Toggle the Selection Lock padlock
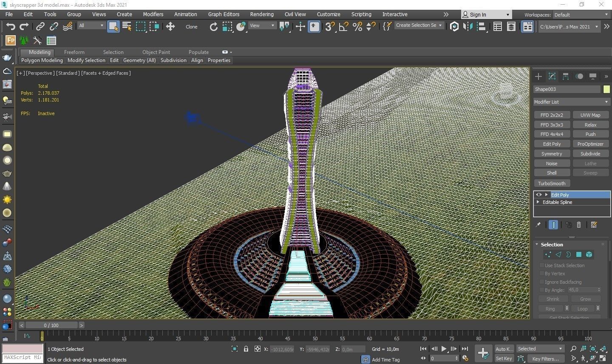The height and width of the screenshot is (364, 612). [246, 349]
